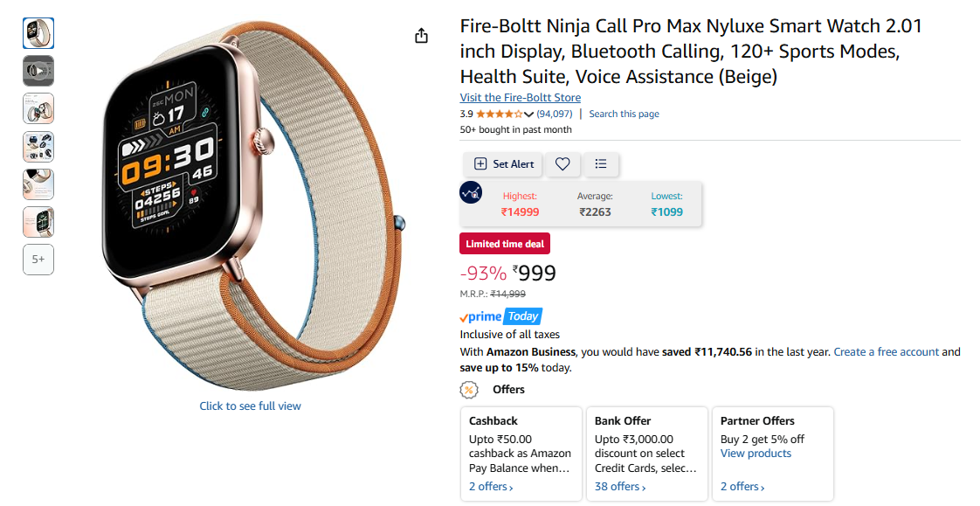Open View products in Partner Offers

tap(756, 454)
